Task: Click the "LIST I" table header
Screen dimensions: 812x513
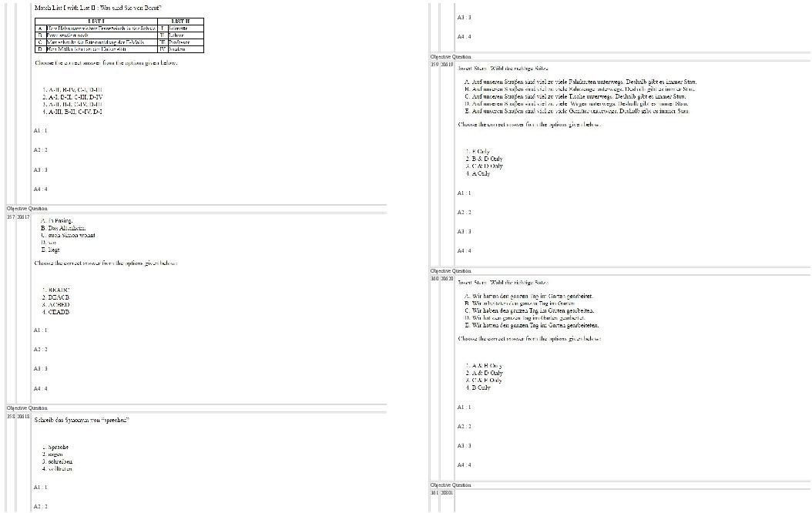Action: (x=96, y=21)
